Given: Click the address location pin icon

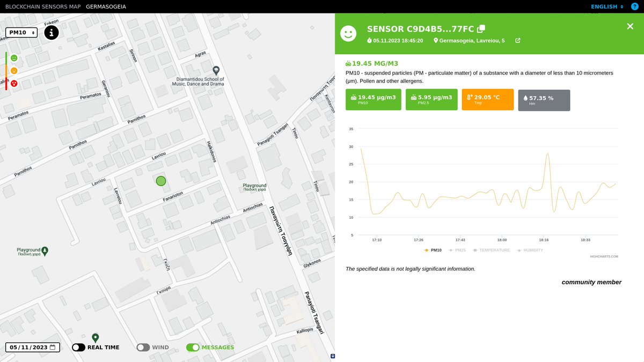Looking at the screenshot, I should (436, 41).
